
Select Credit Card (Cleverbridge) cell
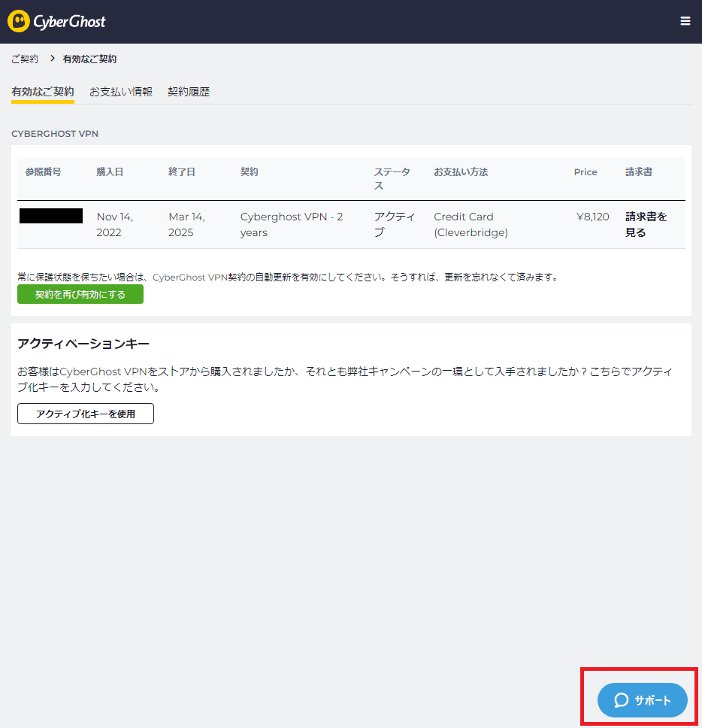(x=471, y=225)
